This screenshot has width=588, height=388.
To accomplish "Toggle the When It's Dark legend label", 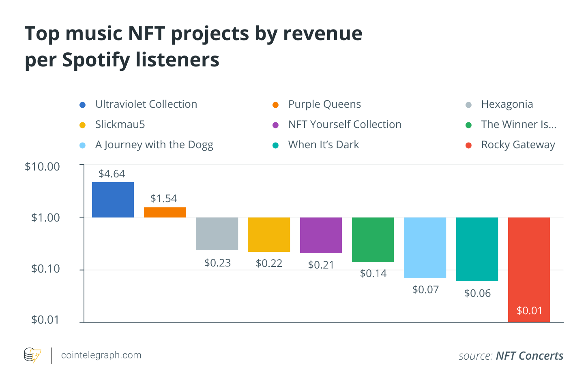I will (x=324, y=145).
